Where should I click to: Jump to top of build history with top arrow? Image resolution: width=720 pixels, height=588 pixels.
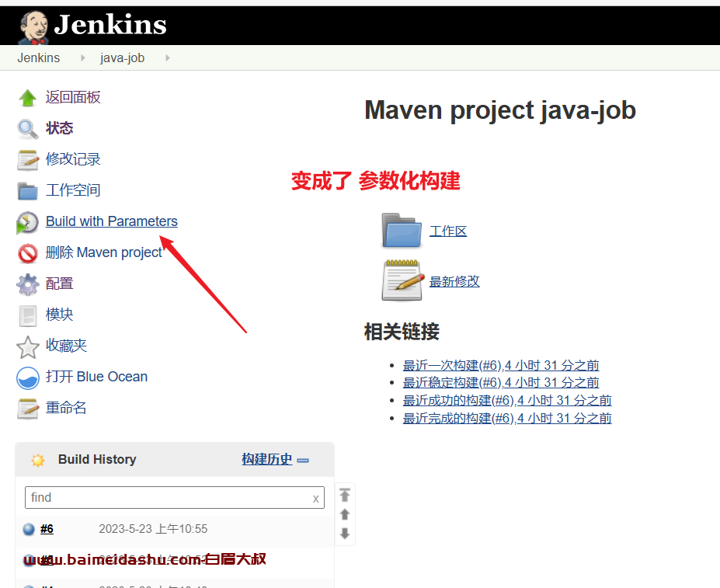point(345,495)
